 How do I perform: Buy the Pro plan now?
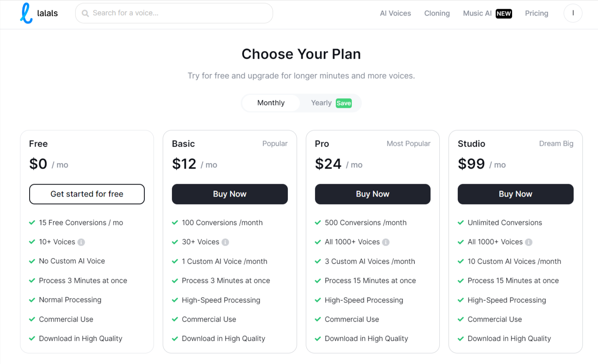tap(372, 194)
